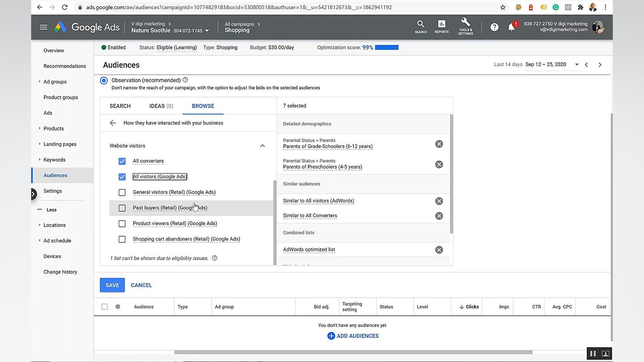Select the Observation radio button
This screenshot has width=644, height=362.
[x=104, y=80]
